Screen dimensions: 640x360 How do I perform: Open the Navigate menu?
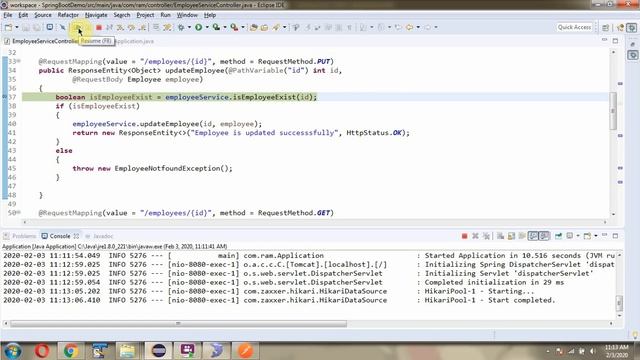[96, 15]
